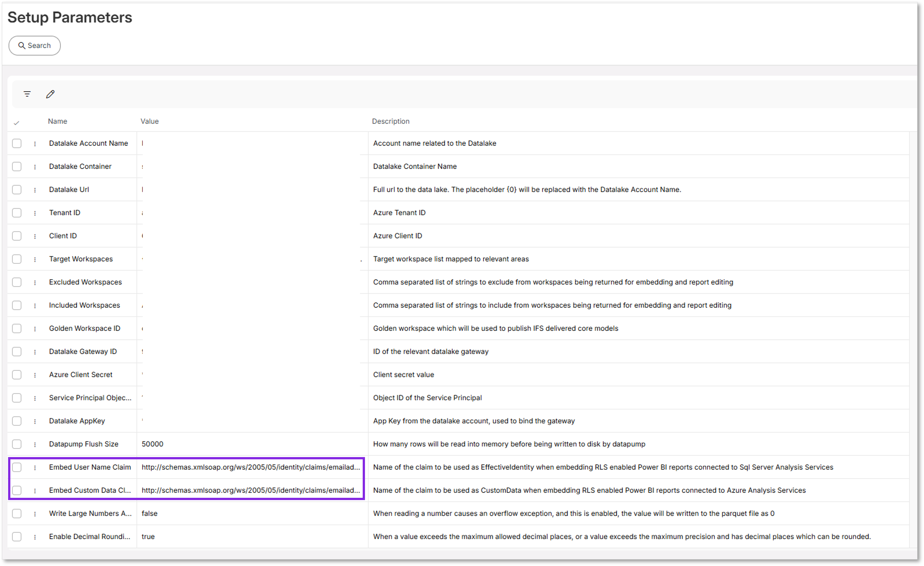Screen dimensions: 924x566
Task: Open row menu for Datalake Account Name
Action: point(35,144)
